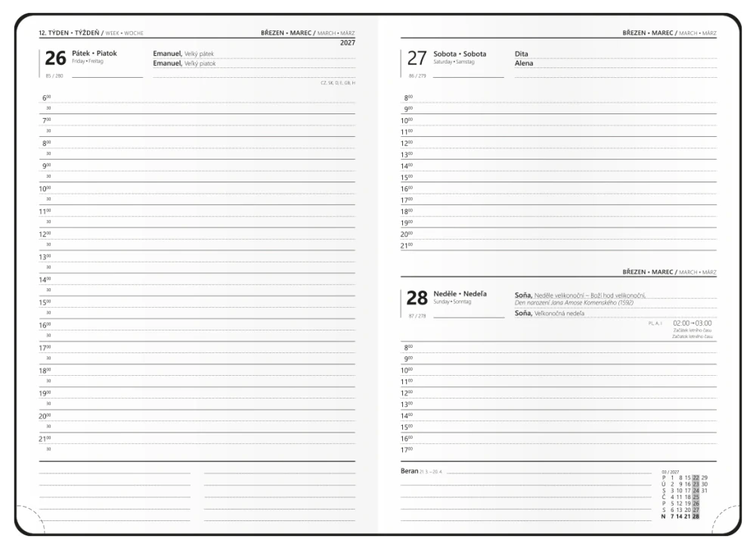
Task: Select the day counter '86 / 279'
Action: click(x=417, y=76)
